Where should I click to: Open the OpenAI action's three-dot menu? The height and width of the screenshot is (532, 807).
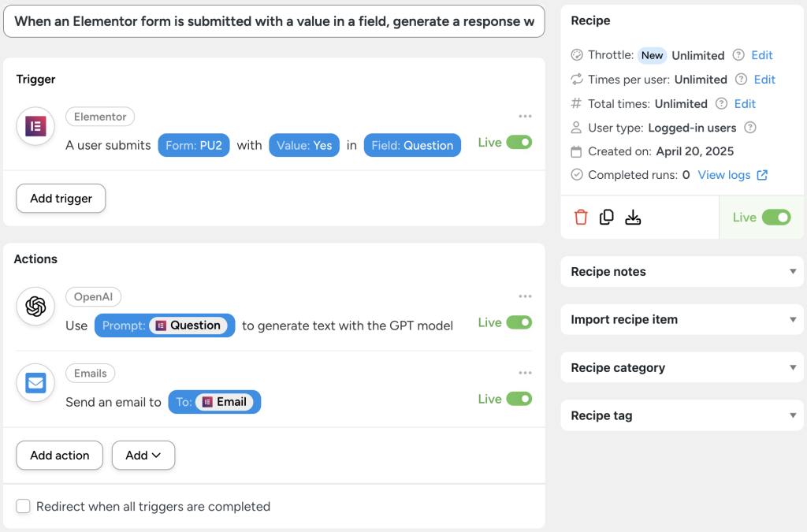tap(525, 296)
